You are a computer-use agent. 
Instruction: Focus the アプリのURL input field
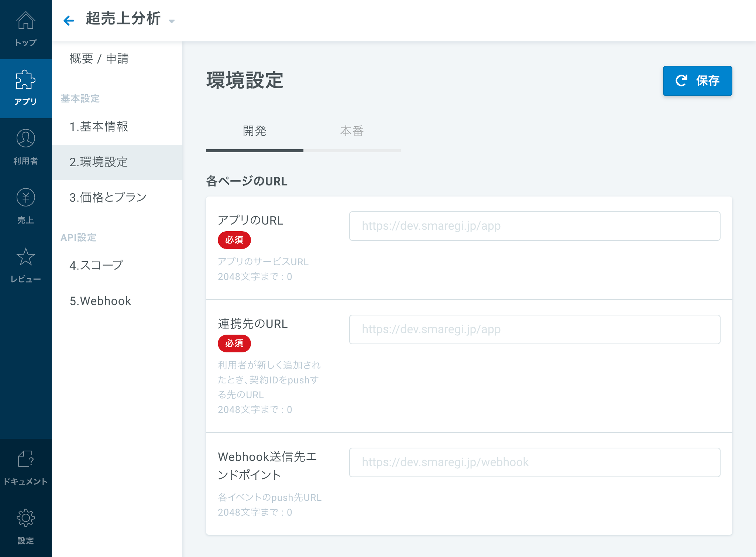coord(535,226)
